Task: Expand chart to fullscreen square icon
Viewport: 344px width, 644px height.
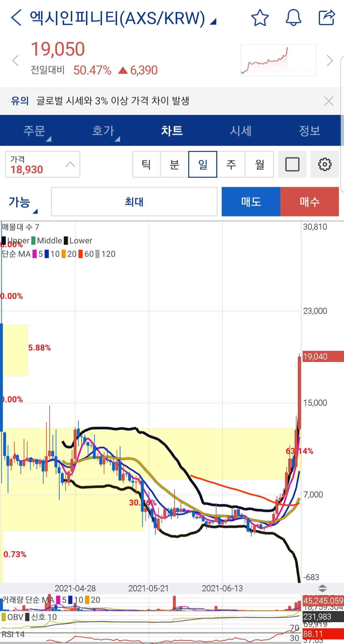Action: pos(292,165)
